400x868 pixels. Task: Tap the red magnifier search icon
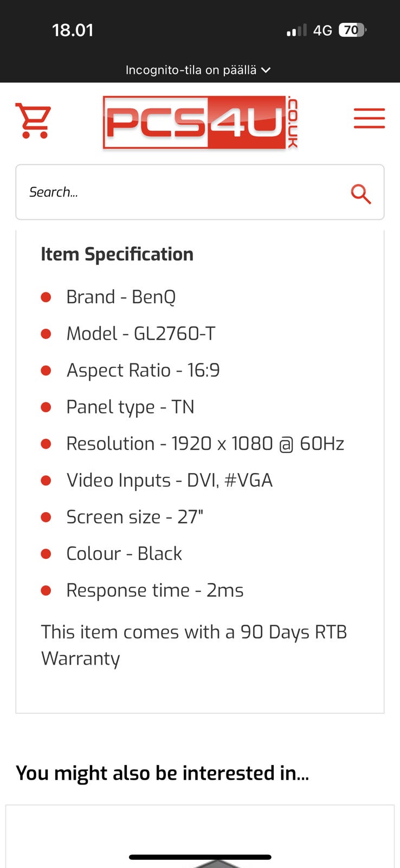point(360,193)
